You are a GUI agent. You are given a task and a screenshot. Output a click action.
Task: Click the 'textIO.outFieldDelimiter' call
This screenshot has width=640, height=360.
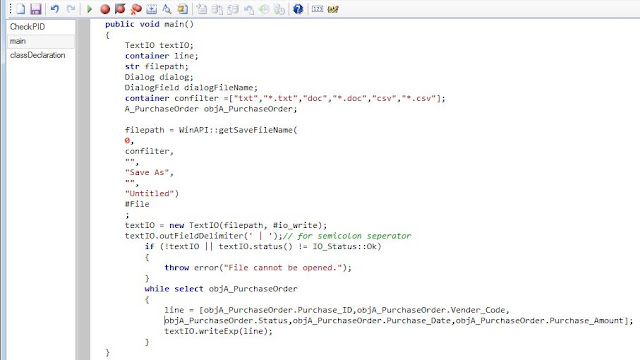(203, 236)
